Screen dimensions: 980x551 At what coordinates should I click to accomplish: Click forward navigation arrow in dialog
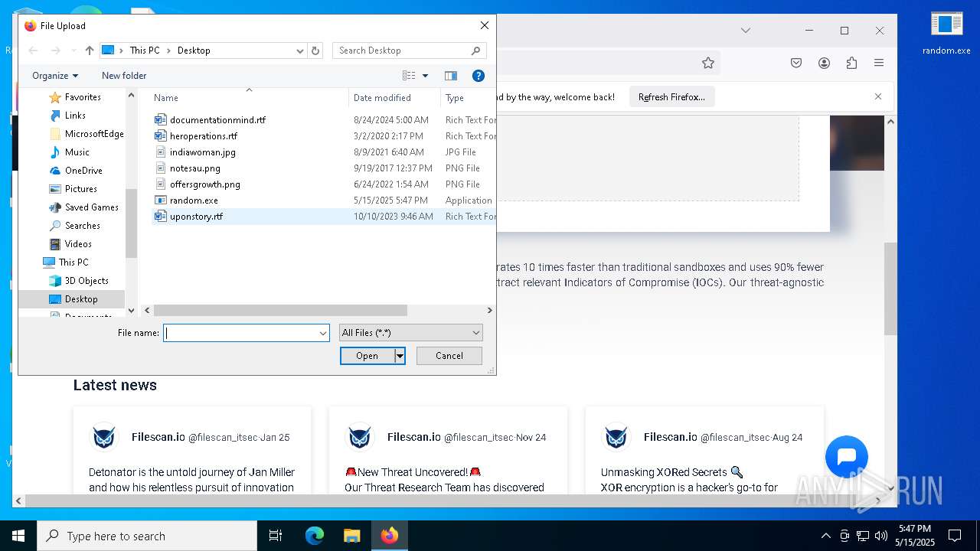tap(55, 51)
